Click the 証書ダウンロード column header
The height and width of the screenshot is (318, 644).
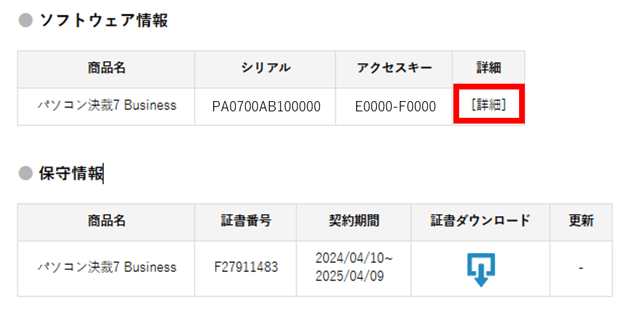tap(480, 221)
